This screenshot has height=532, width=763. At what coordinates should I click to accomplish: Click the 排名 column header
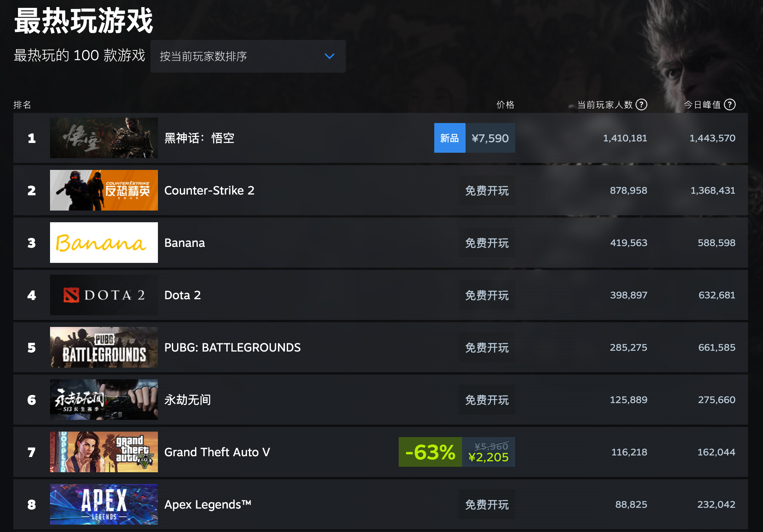[x=22, y=105]
